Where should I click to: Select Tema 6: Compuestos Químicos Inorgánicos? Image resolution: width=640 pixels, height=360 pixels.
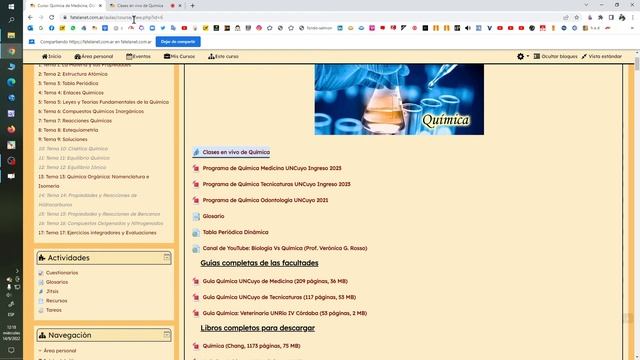(91, 111)
